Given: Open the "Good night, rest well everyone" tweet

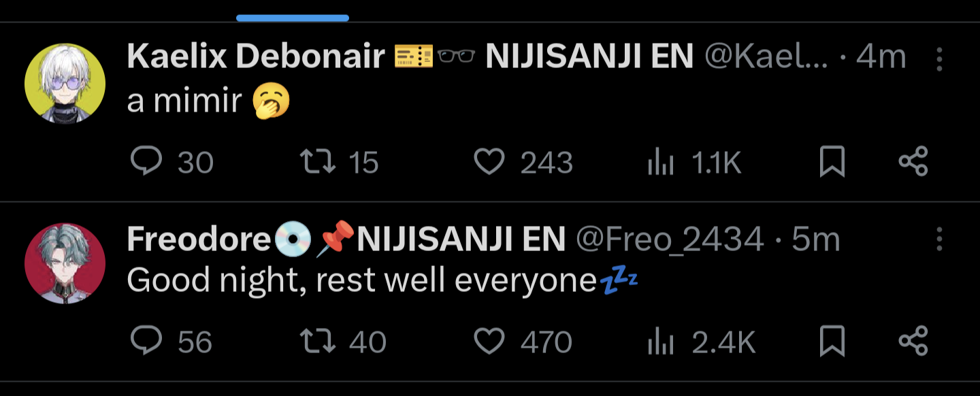Looking at the screenshot, I should [382, 280].
